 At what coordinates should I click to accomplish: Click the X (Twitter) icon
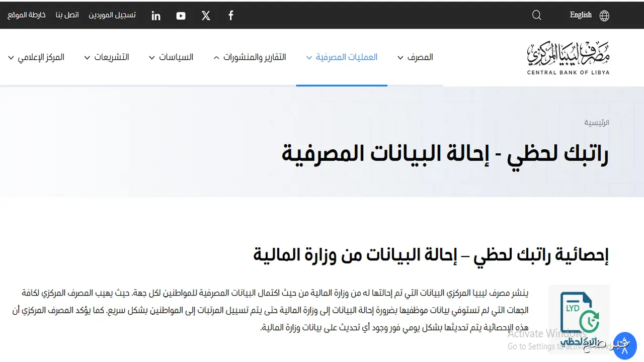(205, 15)
